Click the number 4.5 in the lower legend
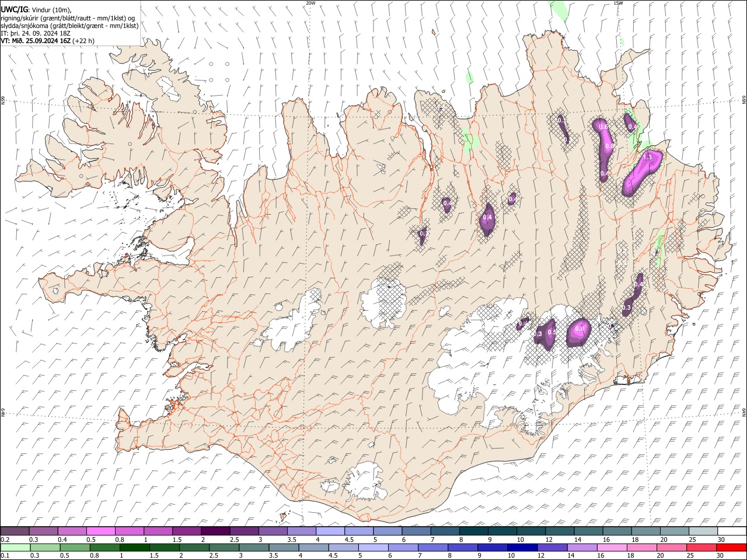 (333, 556)
